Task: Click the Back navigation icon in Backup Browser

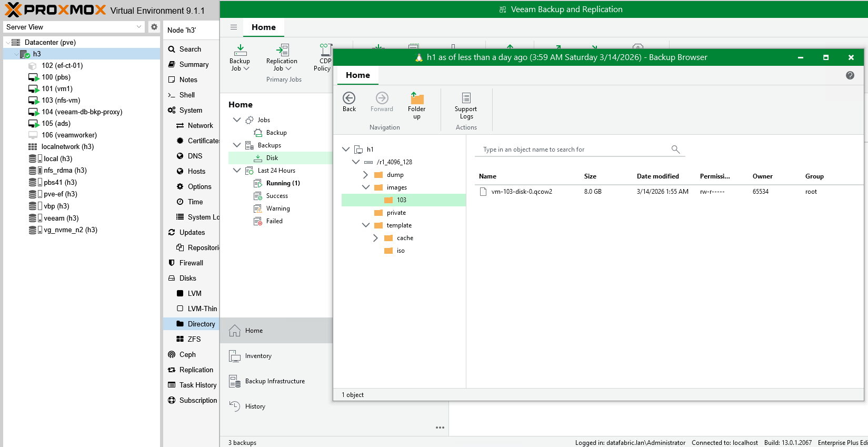Action: pyautogui.click(x=349, y=98)
